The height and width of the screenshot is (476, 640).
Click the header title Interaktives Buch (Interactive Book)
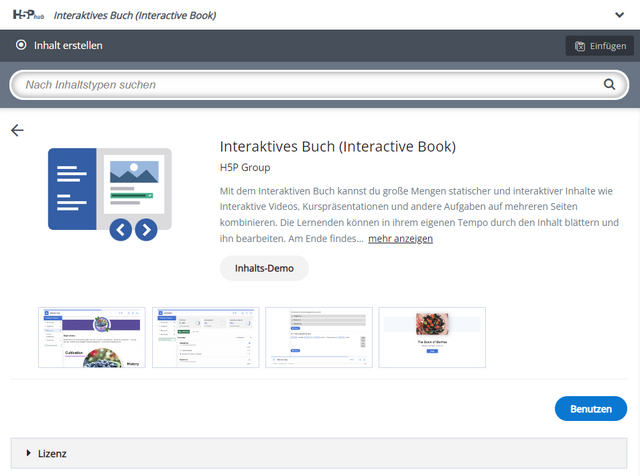tap(135, 16)
